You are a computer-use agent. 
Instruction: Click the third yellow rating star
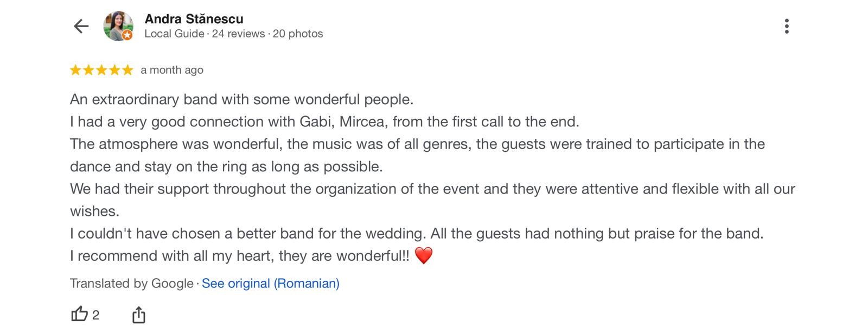point(101,70)
